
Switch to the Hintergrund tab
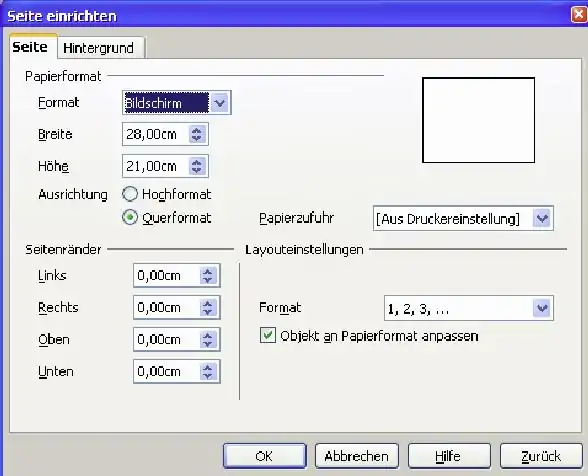pyautogui.click(x=98, y=48)
